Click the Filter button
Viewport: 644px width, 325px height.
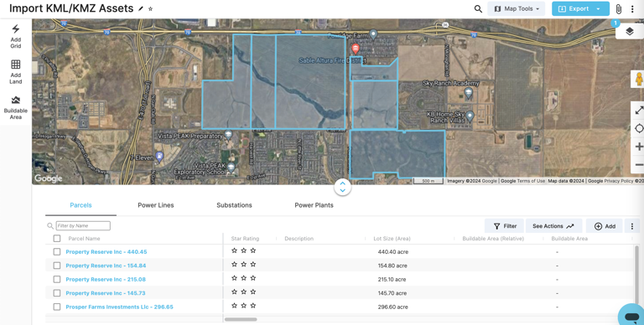tap(504, 226)
